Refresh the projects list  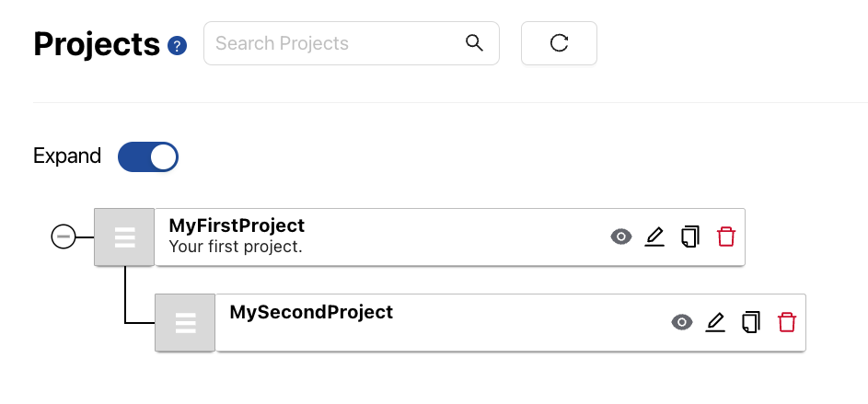point(559,43)
